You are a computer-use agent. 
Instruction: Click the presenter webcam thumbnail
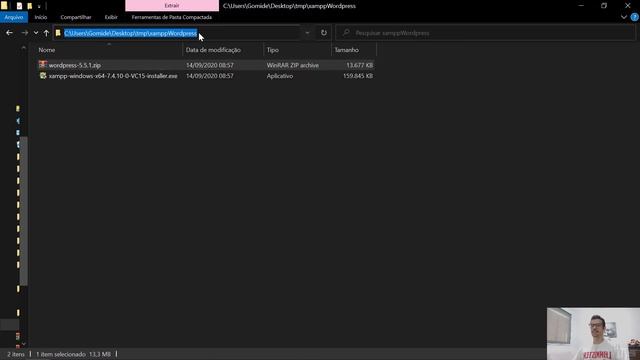tap(593, 333)
